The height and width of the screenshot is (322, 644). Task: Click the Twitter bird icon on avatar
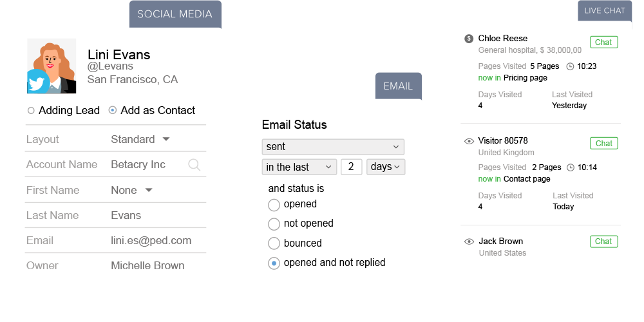[x=38, y=82]
